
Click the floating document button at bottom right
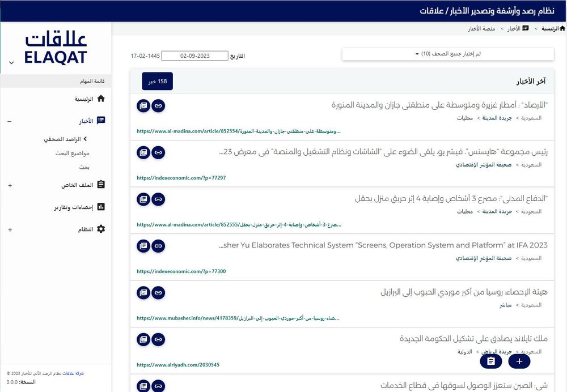click(x=491, y=361)
